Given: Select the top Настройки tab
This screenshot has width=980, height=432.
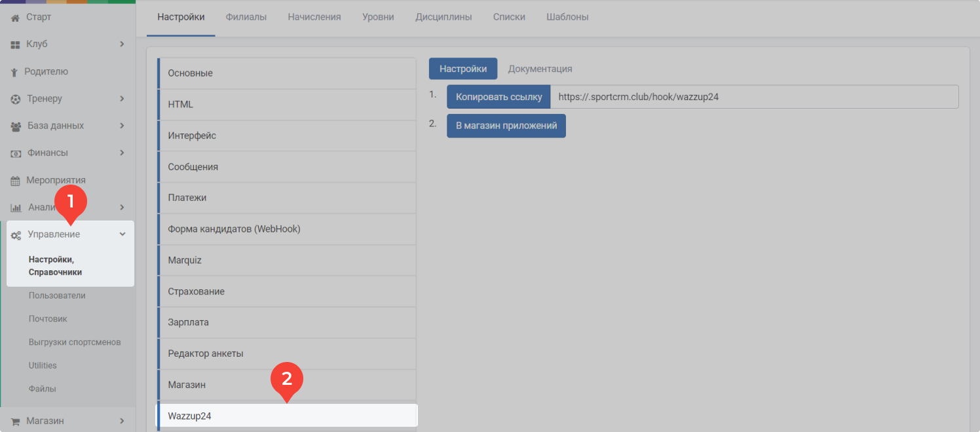Looking at the screenshot, I should [x=181, y=17].
